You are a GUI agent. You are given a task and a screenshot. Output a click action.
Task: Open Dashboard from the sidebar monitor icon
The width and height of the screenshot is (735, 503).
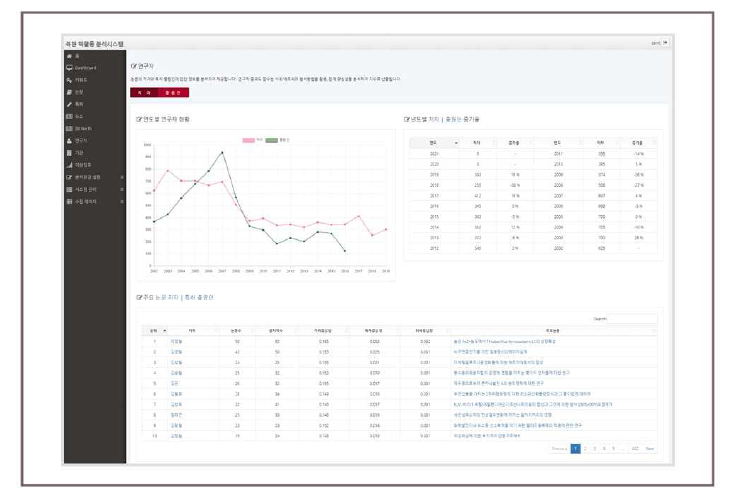click(69, 67)
